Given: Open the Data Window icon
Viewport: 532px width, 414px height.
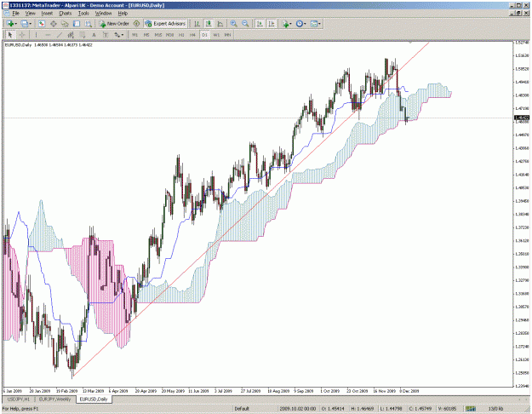Looking at the screenshot, I should tap(54, 24).
